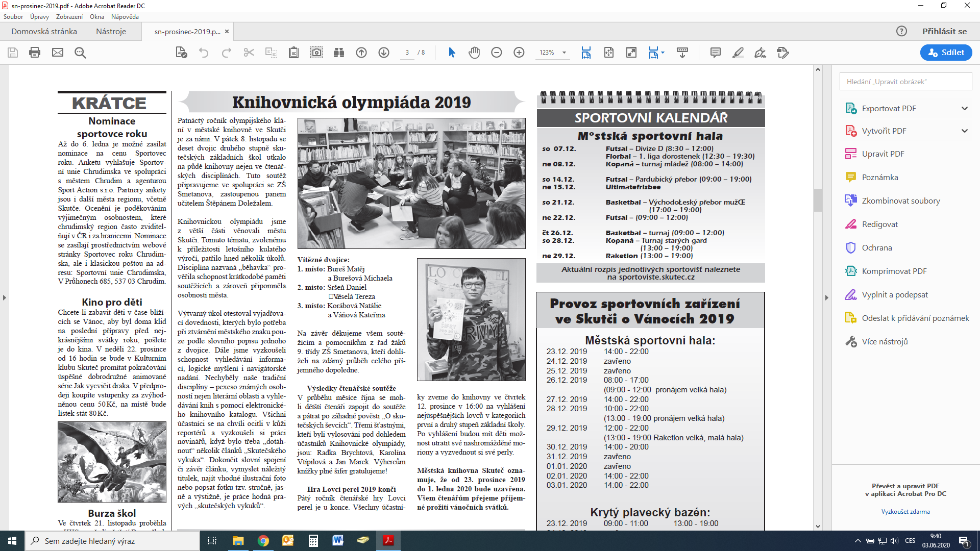Expand the Vytvořit PDF chevron

click(x=965, y=131)
